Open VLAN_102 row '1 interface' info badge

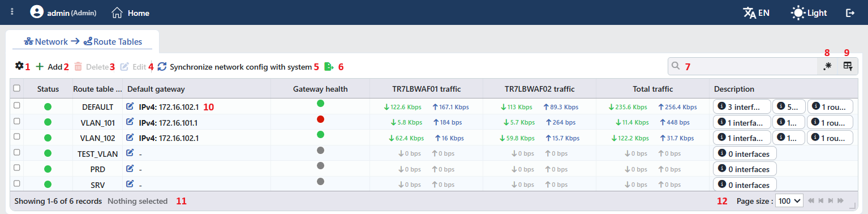tap(742, 138)
